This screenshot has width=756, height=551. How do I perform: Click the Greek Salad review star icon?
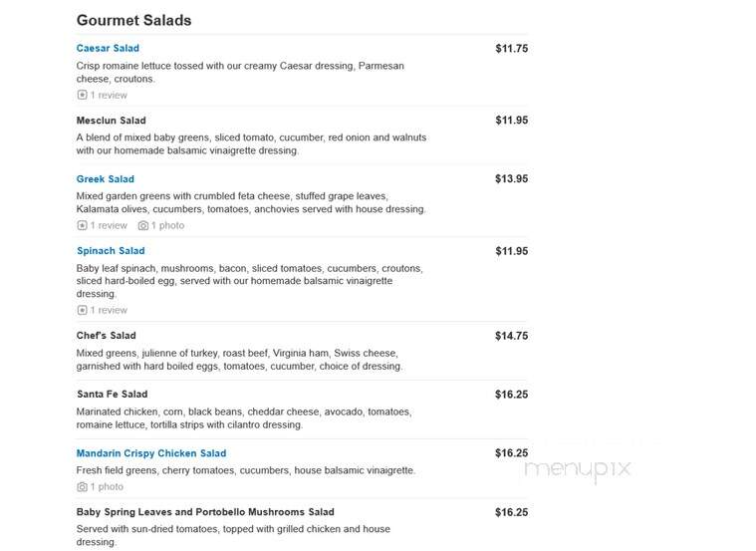(82, 225)
